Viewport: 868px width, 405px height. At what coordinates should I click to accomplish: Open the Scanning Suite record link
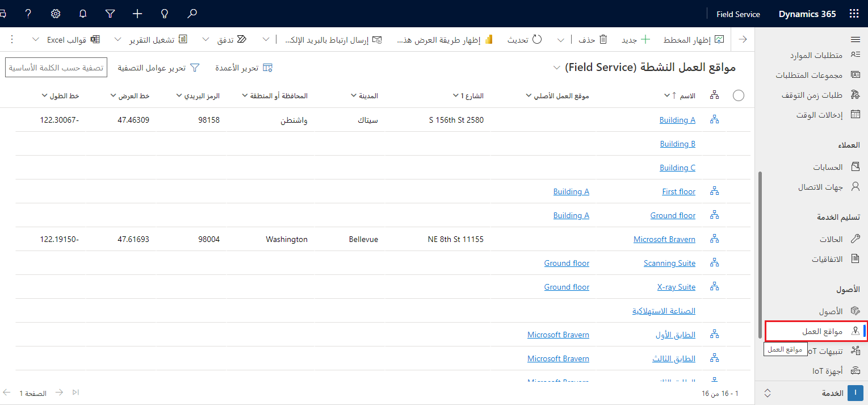tap(669, 263)
